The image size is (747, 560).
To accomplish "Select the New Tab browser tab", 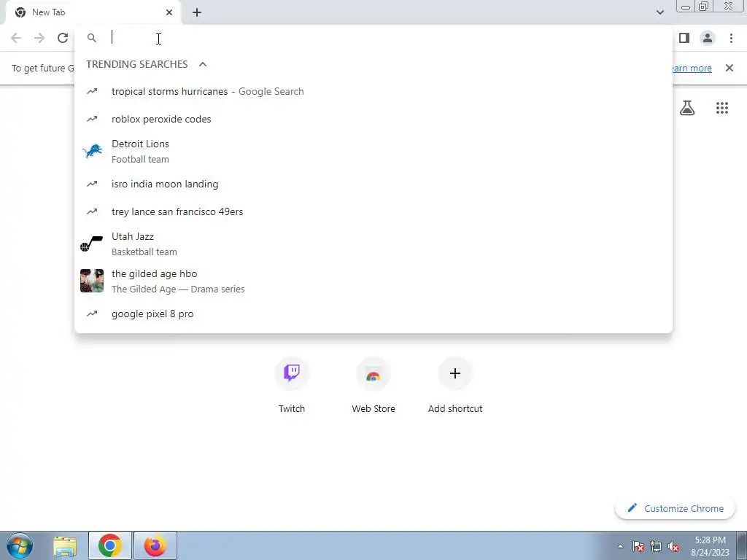I will point(93,12).
